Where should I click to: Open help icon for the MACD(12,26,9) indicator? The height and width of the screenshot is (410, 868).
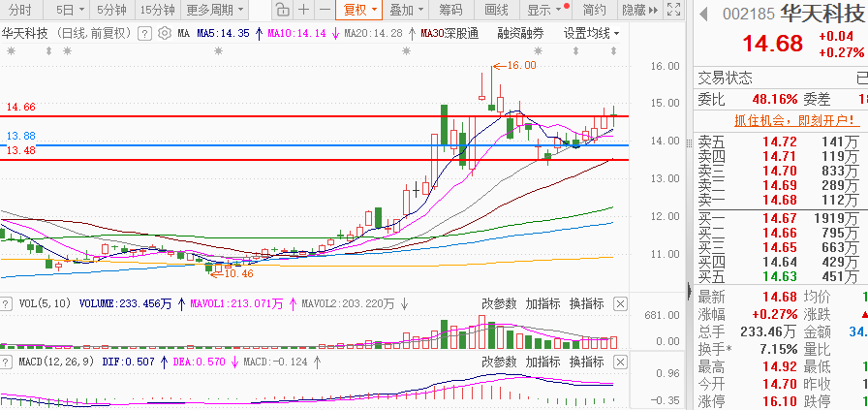tap(6, 363)
